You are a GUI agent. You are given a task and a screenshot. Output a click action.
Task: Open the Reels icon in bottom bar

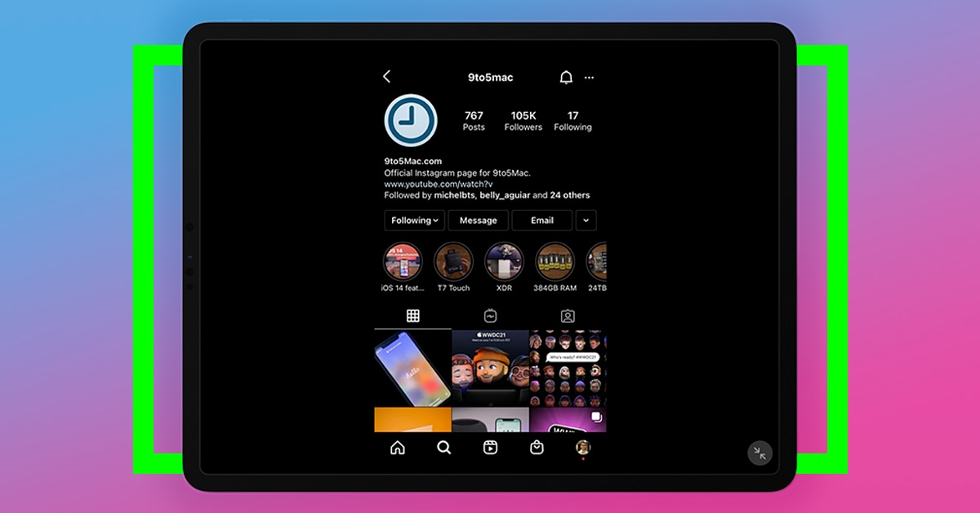[x=490, y=447]
